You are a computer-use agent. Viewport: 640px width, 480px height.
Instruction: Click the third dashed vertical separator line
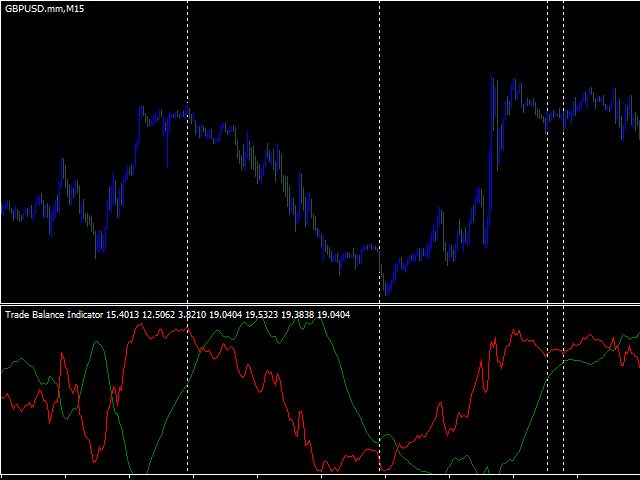[x=547, y=237]
